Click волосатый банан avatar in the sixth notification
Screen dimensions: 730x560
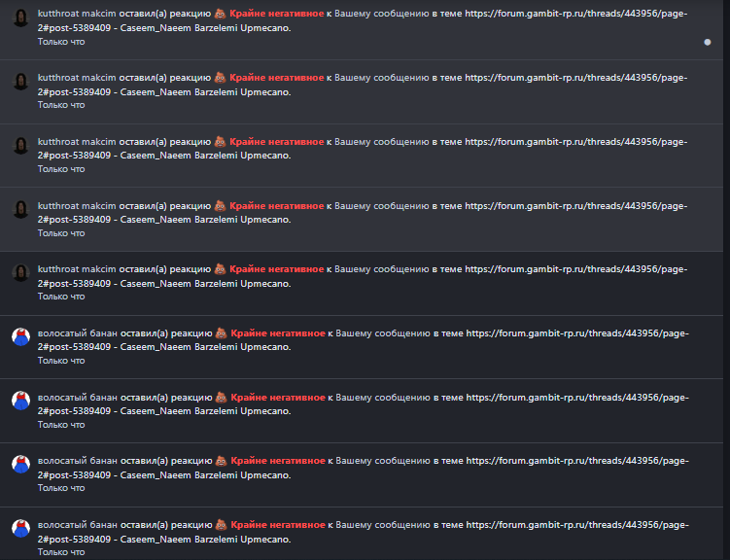point(21,336)
